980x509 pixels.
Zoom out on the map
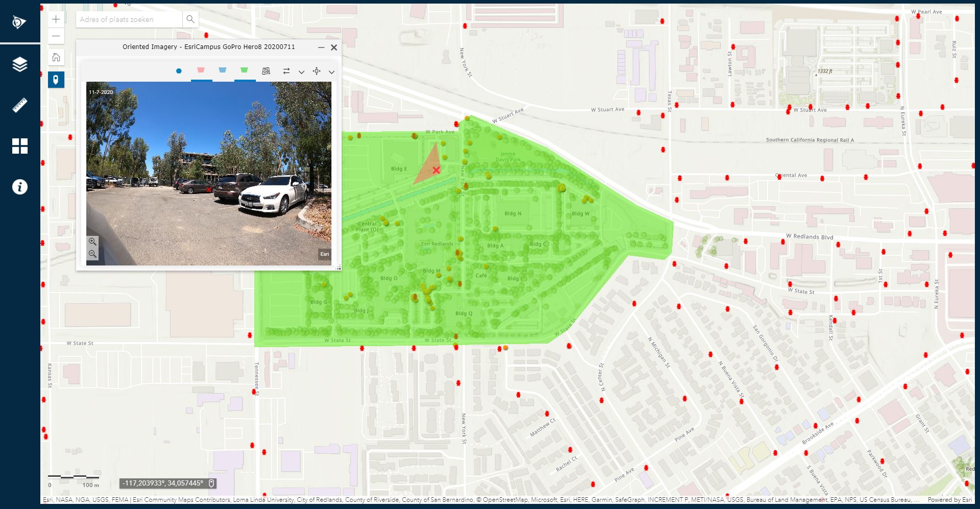point(56,36)
